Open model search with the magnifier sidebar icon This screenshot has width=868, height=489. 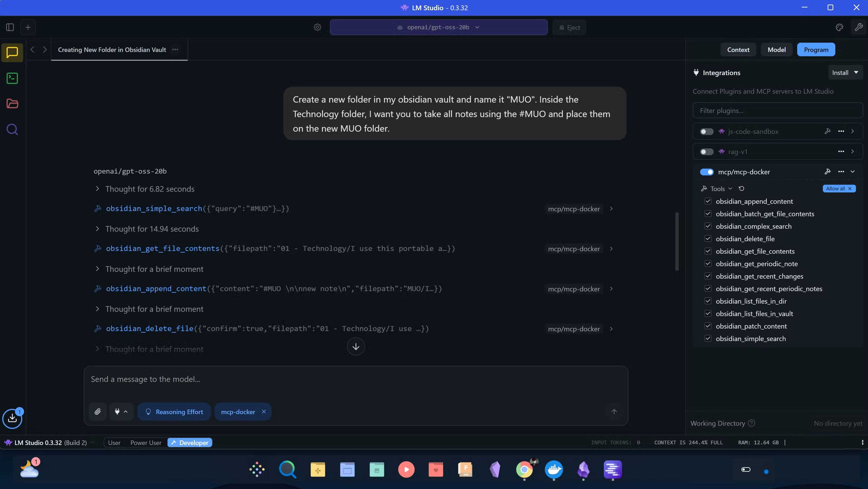point(12,129)
